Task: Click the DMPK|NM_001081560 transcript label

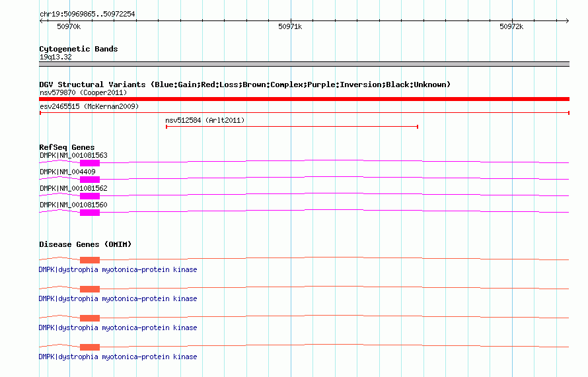Action: (x=73, y=205)
